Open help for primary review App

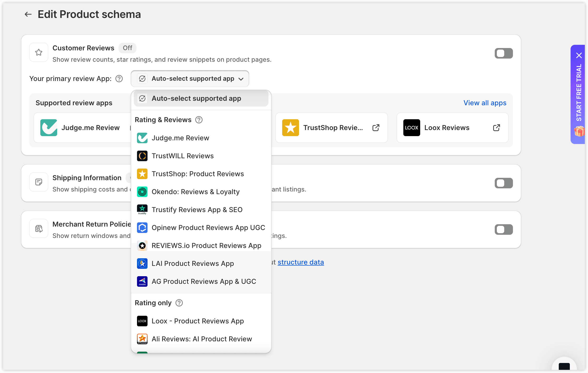tap(119, 79)
